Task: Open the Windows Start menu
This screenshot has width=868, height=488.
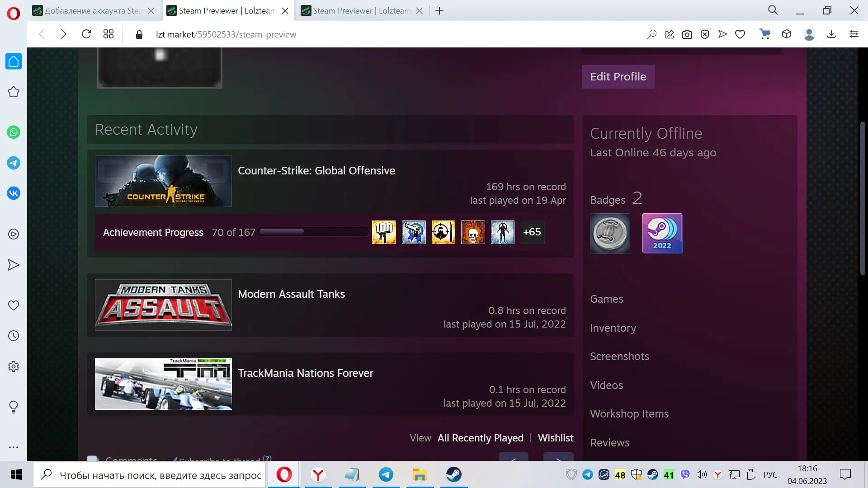Action: click(16, 474)
